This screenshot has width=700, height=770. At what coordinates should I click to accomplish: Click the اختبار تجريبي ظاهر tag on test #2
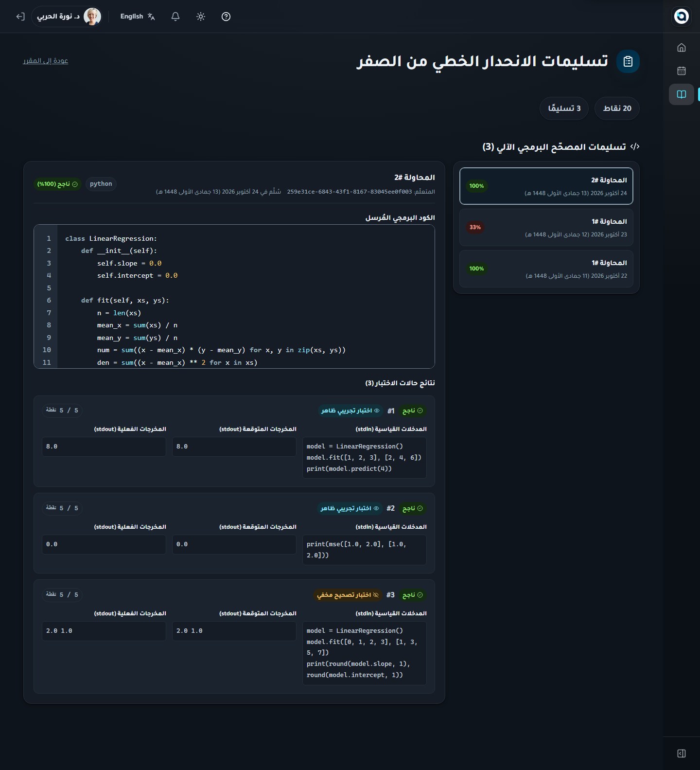pyautogui.click(x=350, y=509)
